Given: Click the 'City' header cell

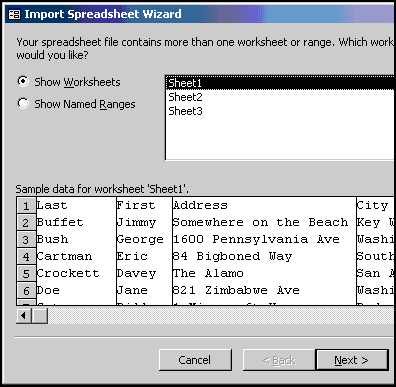Looking at the screenshot, I should [x=375, y=205].
